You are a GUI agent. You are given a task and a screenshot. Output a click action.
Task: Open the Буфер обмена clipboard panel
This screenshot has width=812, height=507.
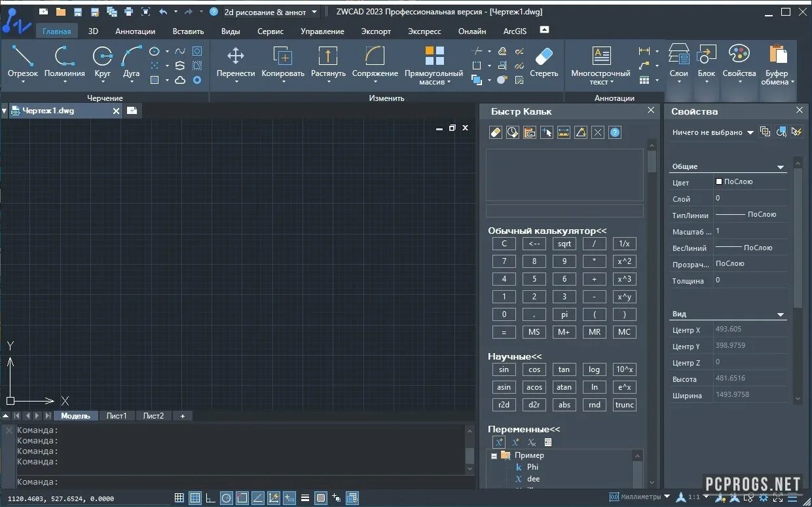click(x=778, y=64)
